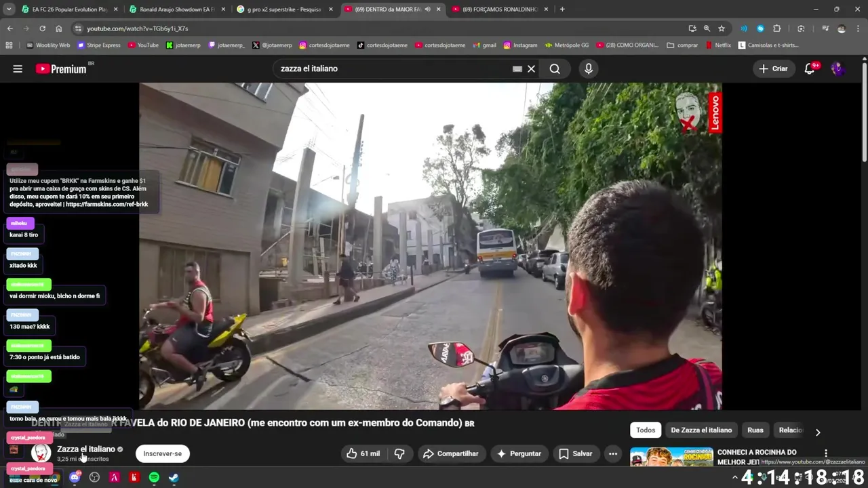
Task: Bookmark this page with the star
Action: 722,28
